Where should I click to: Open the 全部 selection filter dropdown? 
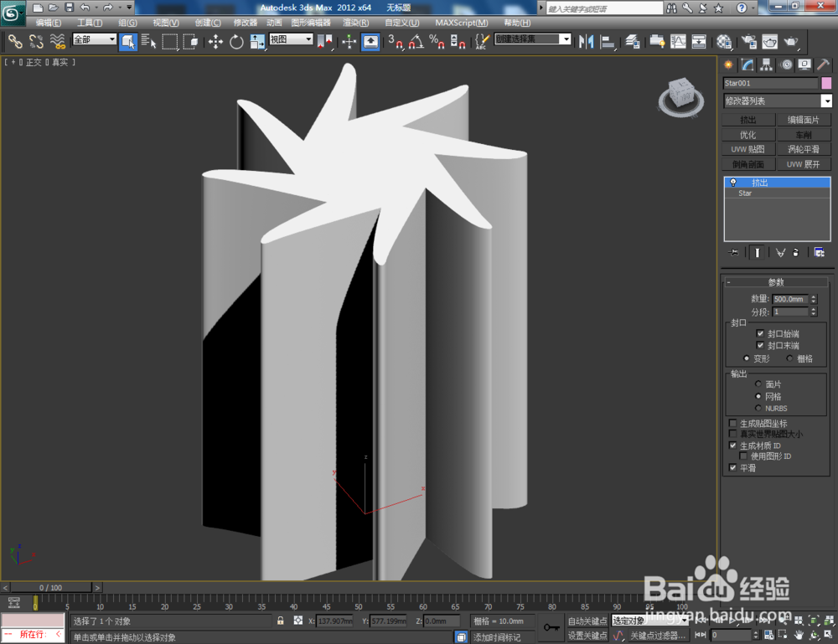pos(111,39)
